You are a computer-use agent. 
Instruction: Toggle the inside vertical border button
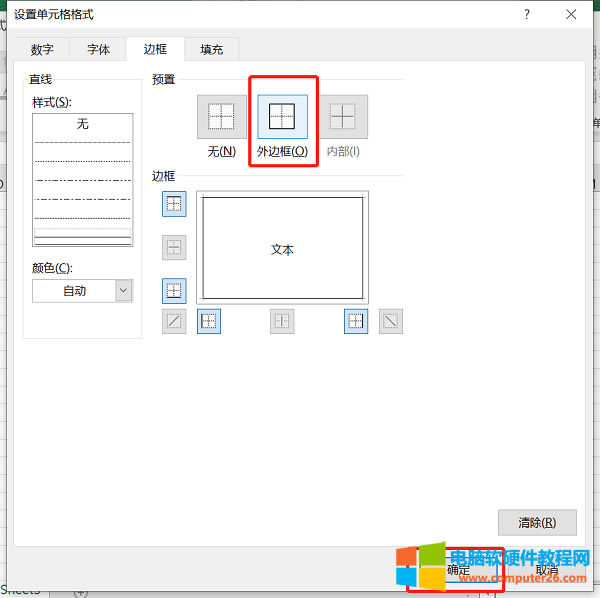click(282, 321)
